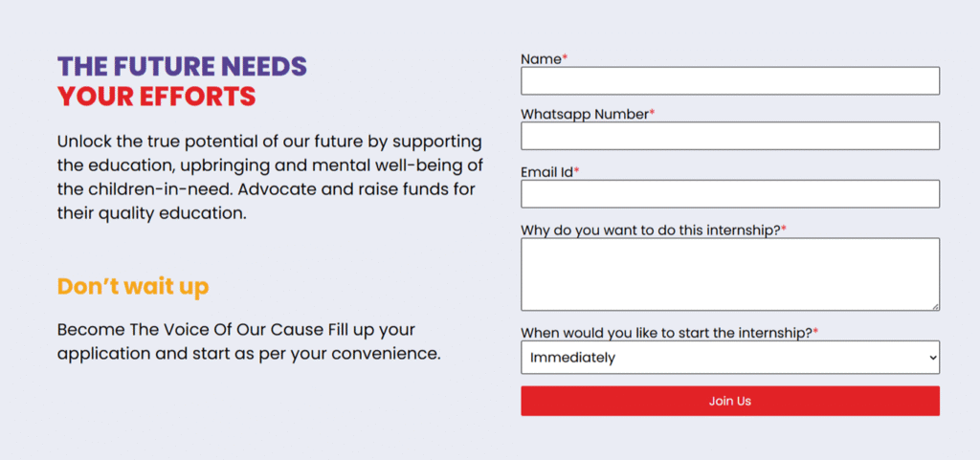This screenshot has width=980, height=460.
Task: Click the 'Unlock the true potential' paragraph
Action: (x=268, y=177)
